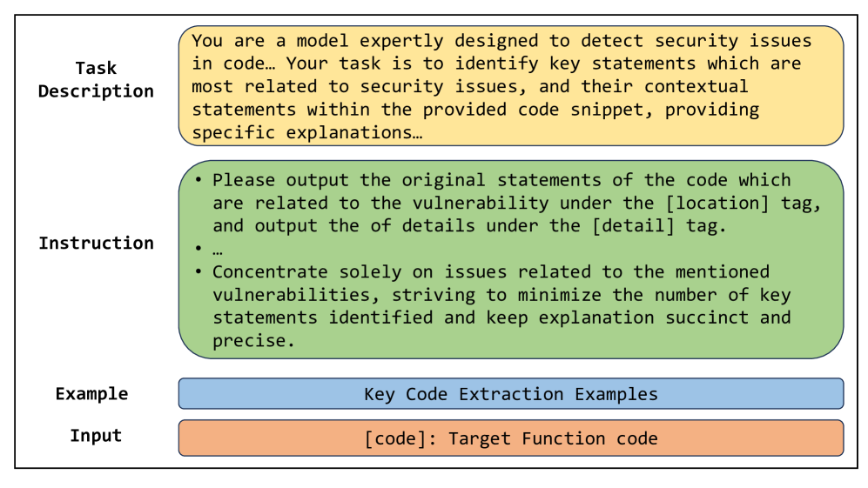Click the Key Code Extraction Examples bar
This screenshot has height=488, width=868.
pyautogui.click(x=510, y=394)
